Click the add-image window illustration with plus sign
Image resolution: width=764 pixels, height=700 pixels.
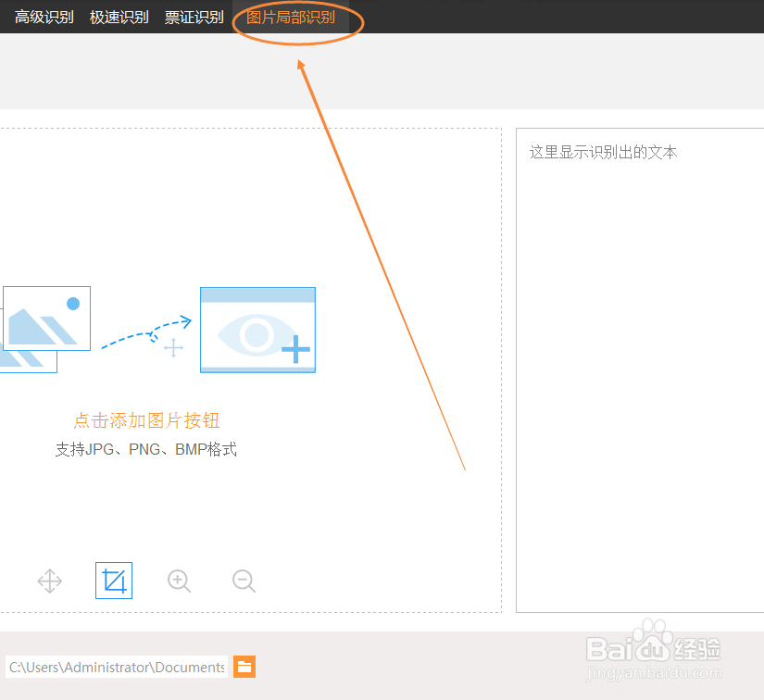[x=257, y=330]
